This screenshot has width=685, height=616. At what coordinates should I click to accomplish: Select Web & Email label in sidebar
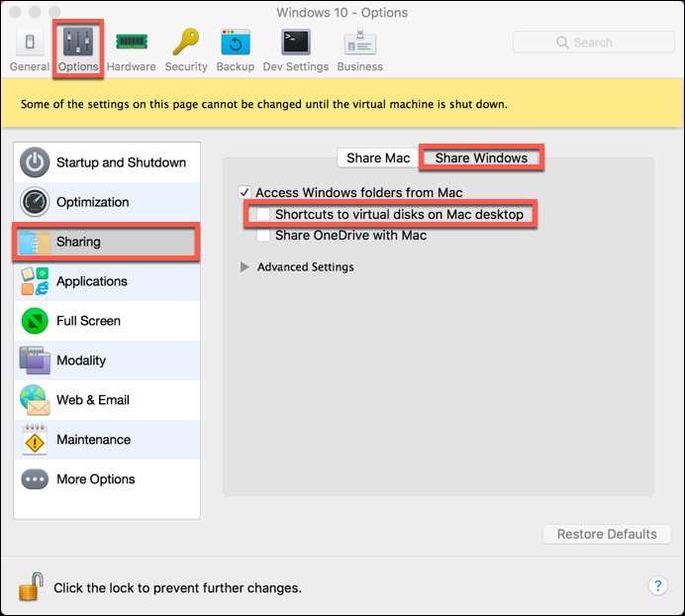pos(93,400)
